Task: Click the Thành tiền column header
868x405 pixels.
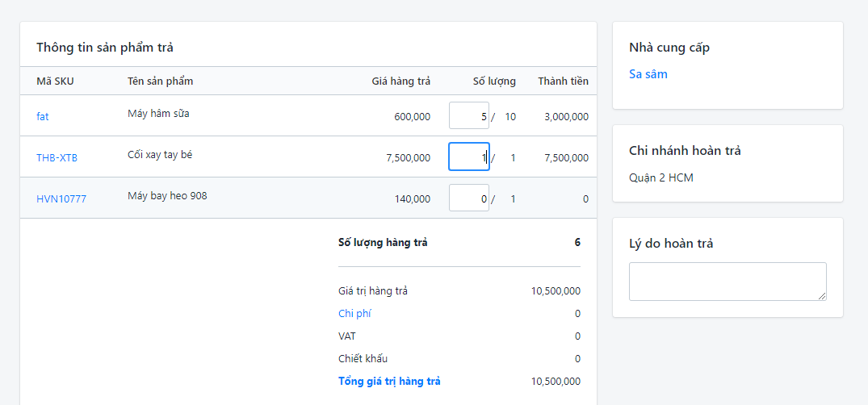Action: click(563, 81)
